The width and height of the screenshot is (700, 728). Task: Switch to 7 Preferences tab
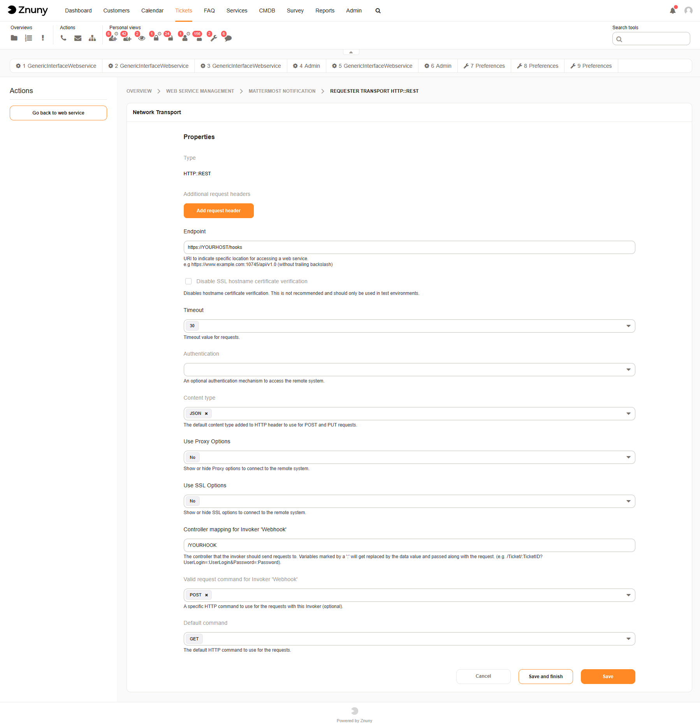[484, 66]
